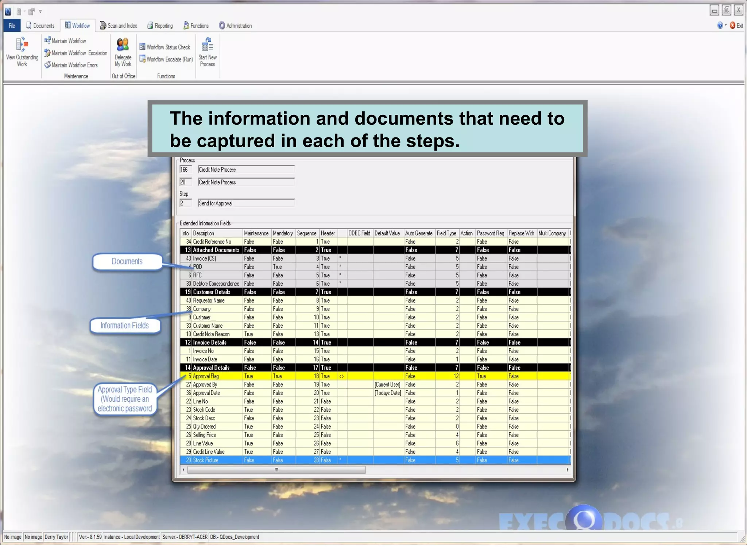Switch to the Documents tab

[x=40, y=26]
